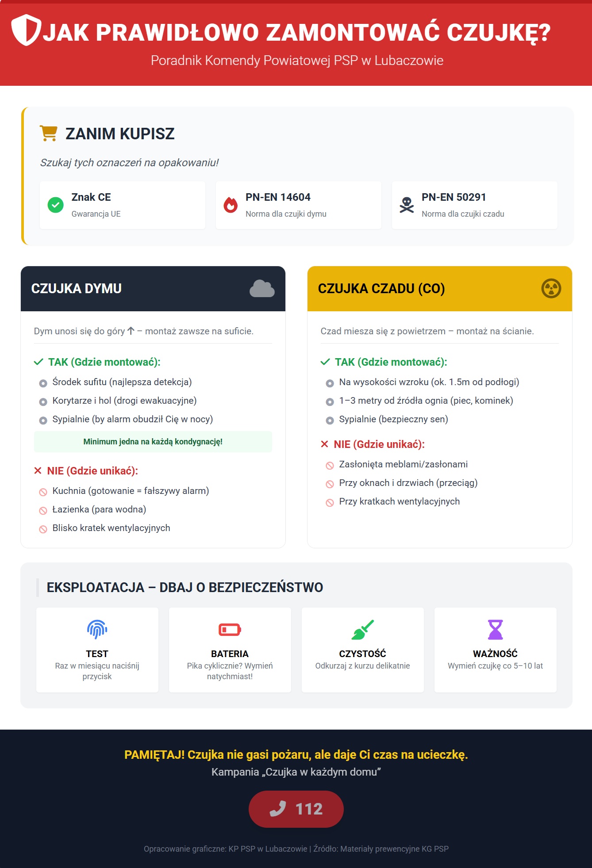Click the green broom cleaning icon
The image size is (592, 868).
tap(362, 629)
